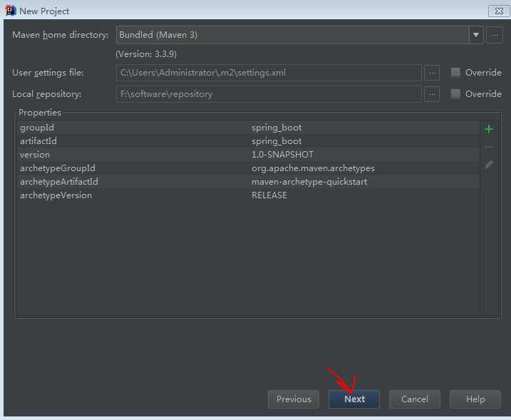Click the 1.0-SNAPSHOT value cell
The height and width of the screenshot is (420, 511).
(282, 155)
